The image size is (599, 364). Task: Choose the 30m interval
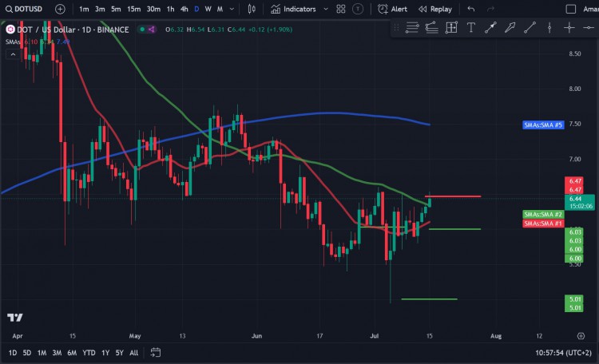coord(153,9)
